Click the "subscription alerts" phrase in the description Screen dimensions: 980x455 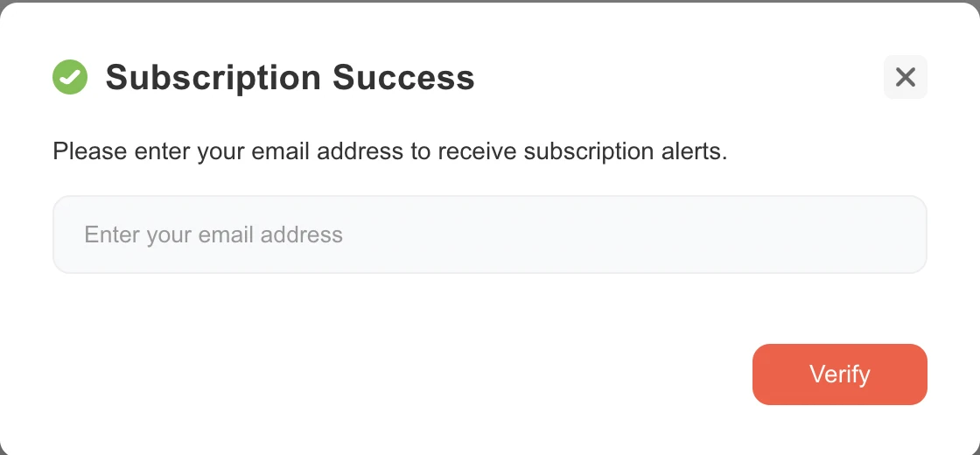click(625, 151)
